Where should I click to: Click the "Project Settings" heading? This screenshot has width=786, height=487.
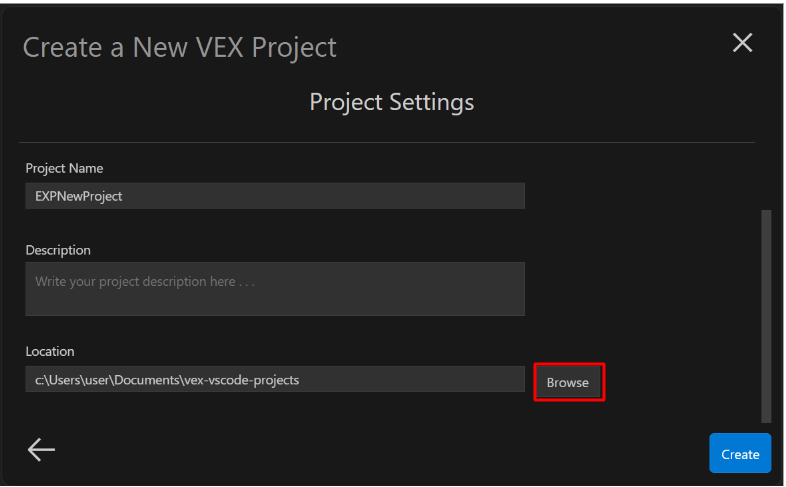tap(391, 102)
